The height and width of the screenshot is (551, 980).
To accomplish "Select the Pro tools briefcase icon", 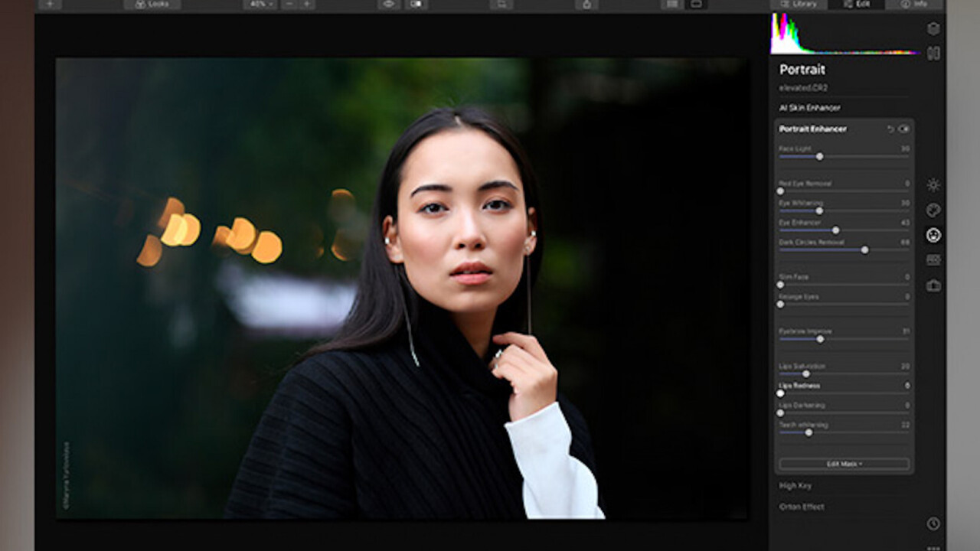I will 933,285.
